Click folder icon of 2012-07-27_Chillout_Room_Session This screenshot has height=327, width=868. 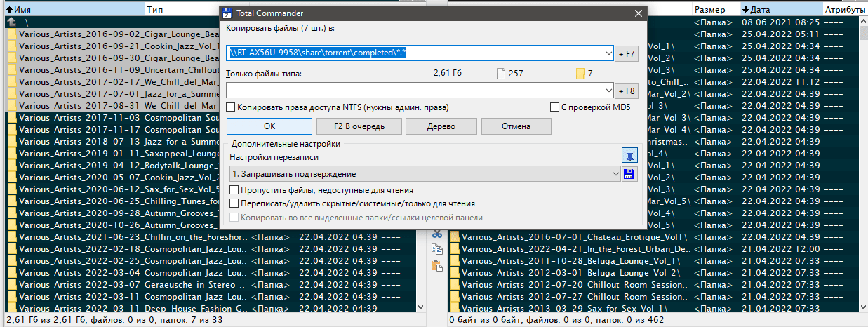click(454, 297)
